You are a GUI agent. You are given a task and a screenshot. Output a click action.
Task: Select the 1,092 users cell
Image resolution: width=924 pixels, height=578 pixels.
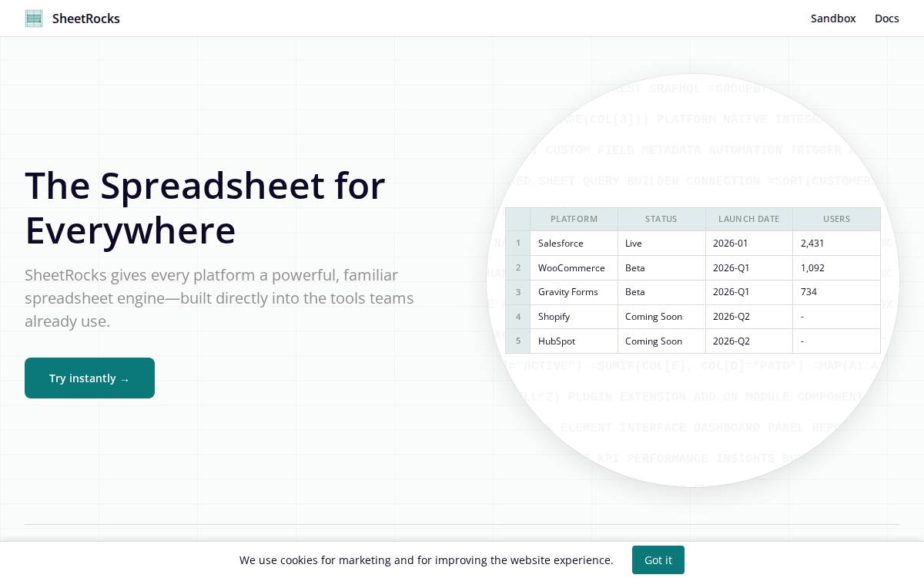click(x=836, y=268)
